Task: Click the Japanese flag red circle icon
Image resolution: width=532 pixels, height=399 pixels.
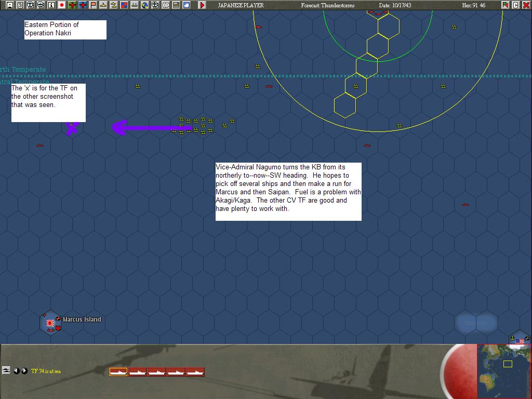Action: 62,5
